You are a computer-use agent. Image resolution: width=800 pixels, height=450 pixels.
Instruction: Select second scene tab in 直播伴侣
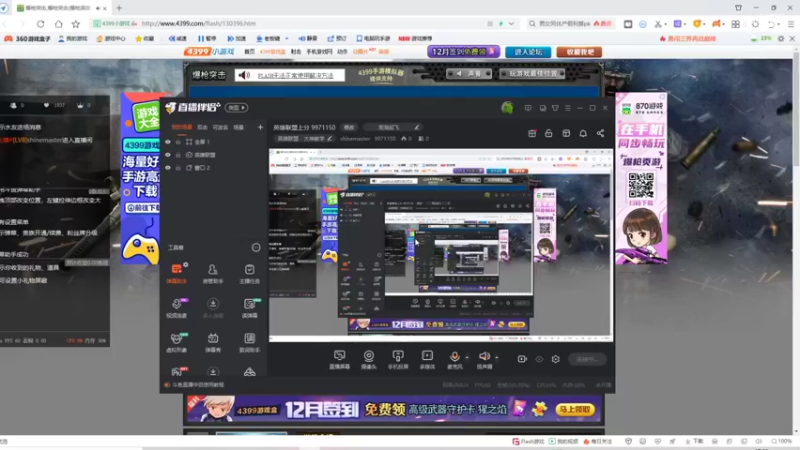(203, 127)
